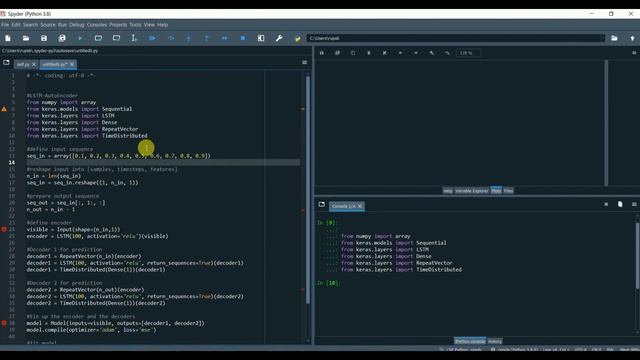The image size is (640, 360).
Task: Open the Debug menu
Action: click(77, 25)
